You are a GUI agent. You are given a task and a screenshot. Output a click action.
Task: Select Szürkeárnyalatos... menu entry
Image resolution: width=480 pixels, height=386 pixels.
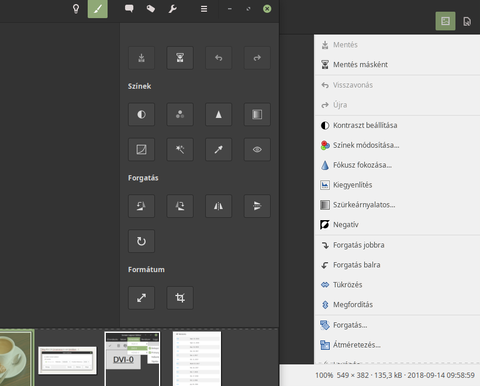tap(397, 205)
